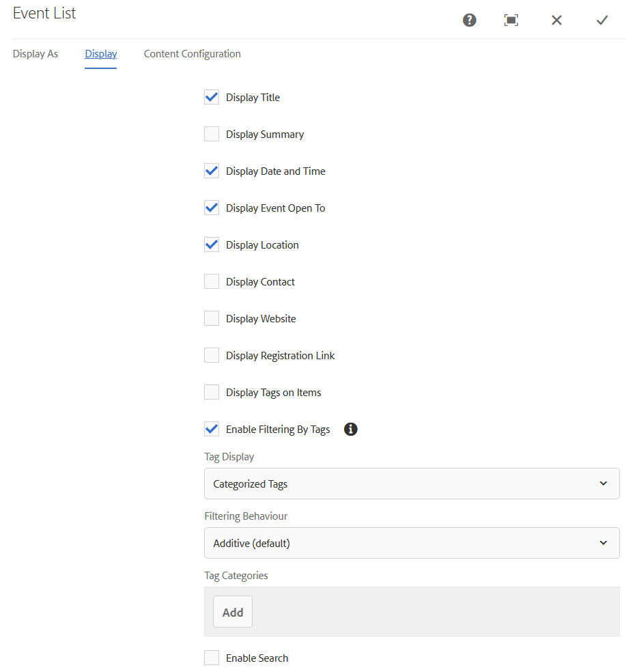
Task: Select the Display tab
Action: (x=100, y=54)
